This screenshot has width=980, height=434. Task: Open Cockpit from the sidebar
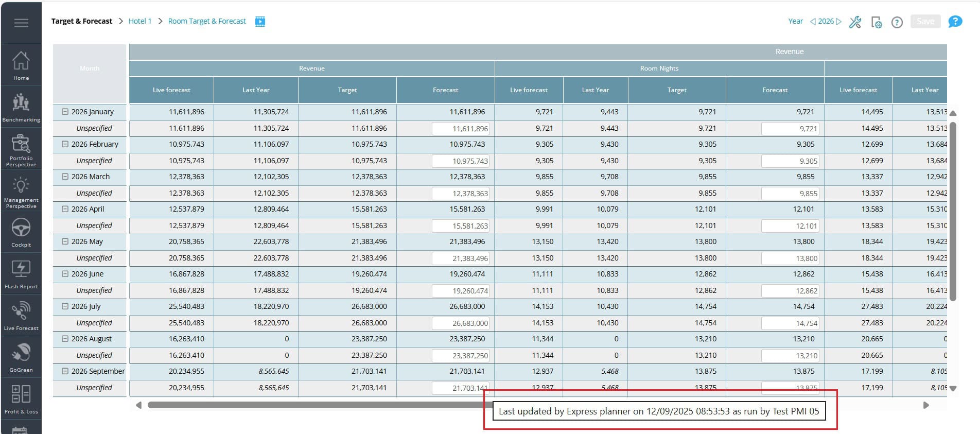[x=21, y=232]
